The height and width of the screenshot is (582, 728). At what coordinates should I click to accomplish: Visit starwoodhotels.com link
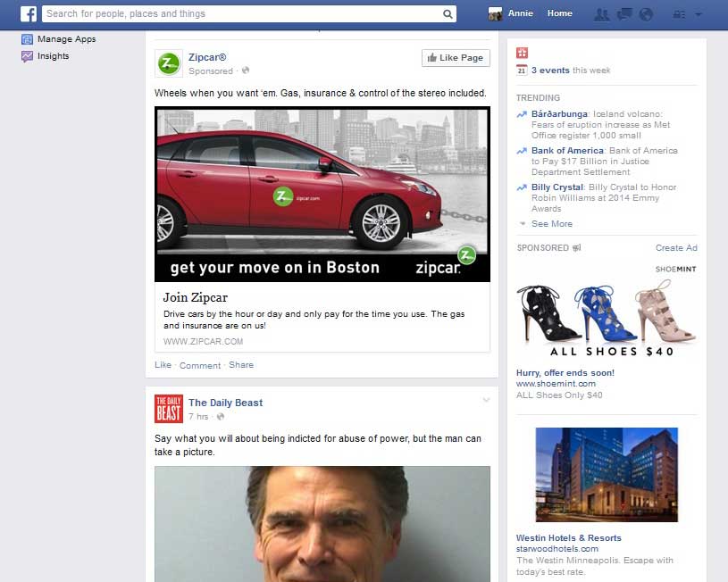[x=557, y=549]
